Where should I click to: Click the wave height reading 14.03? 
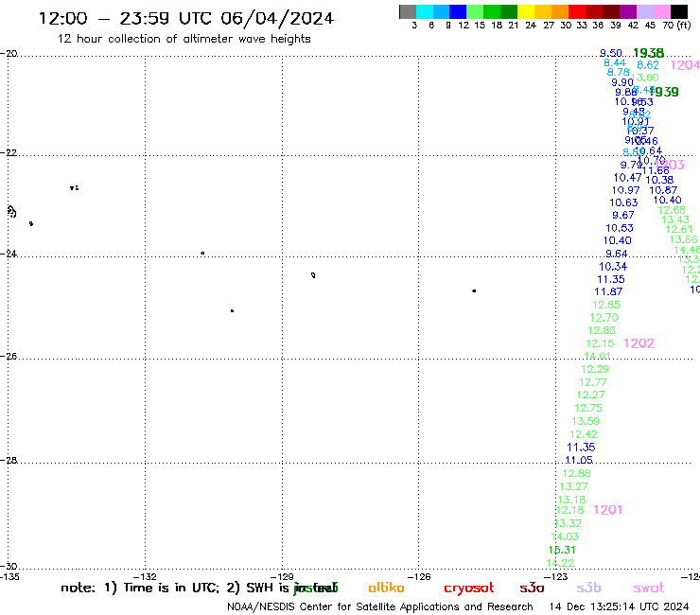click(565, 536)
